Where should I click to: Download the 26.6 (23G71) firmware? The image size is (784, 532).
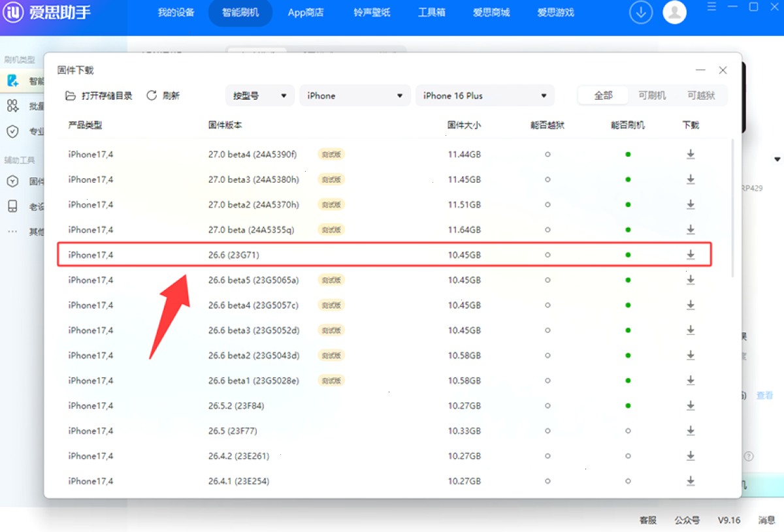pos(691,255)
